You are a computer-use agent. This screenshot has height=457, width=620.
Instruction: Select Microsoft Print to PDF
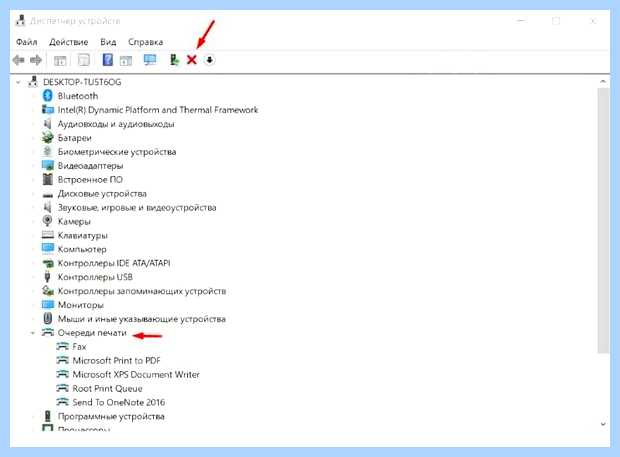tap(117, 361)
